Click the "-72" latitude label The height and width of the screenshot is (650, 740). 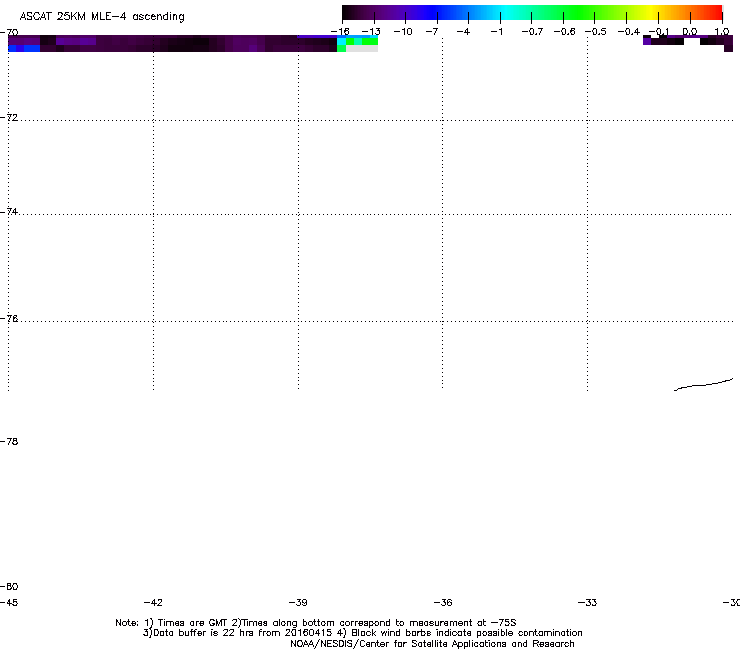pyautogui.click(x=9, y=117)
